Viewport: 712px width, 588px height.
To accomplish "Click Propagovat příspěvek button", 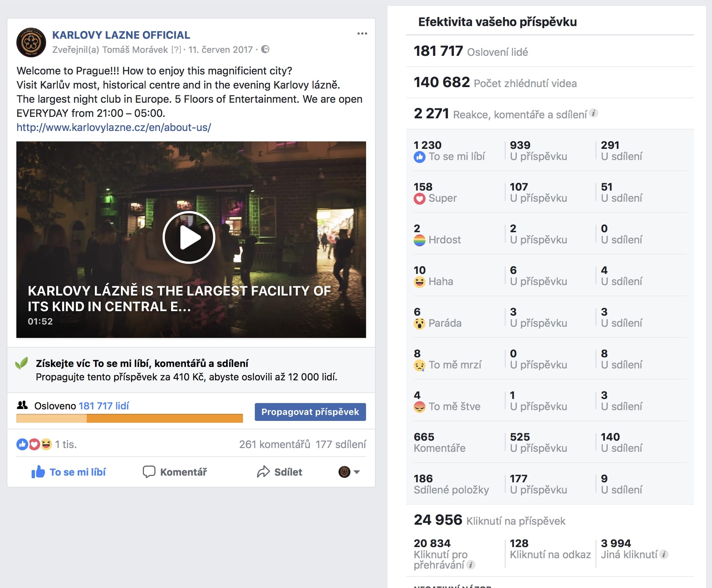I will (x=310, y=412).
